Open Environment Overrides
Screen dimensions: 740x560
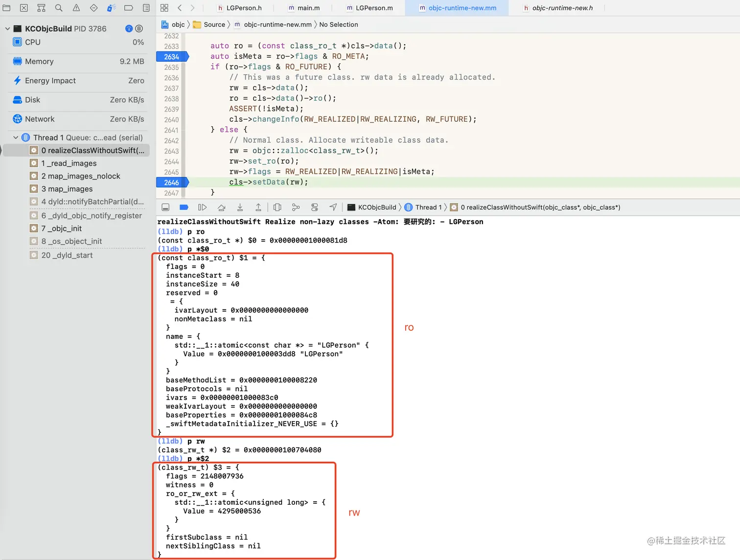tap(314, 207)
